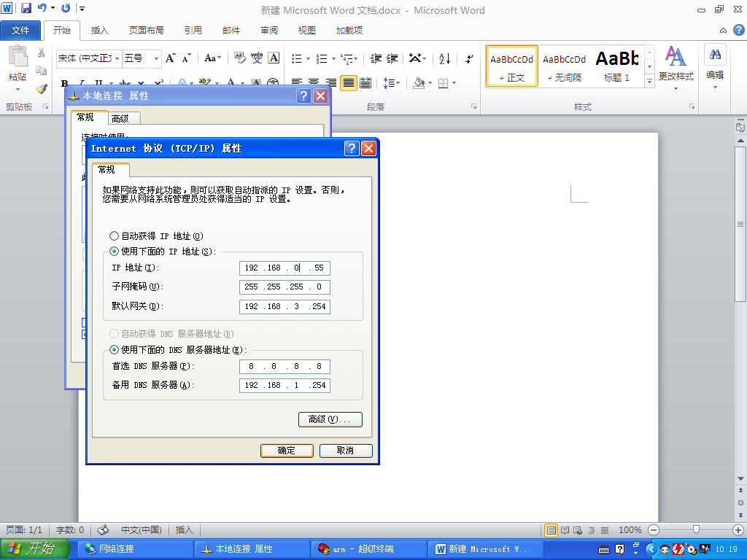This screenshot has width=747, height=560.
Task: Expand the styles gallery More arrow
Action: (x=649, y=82)
